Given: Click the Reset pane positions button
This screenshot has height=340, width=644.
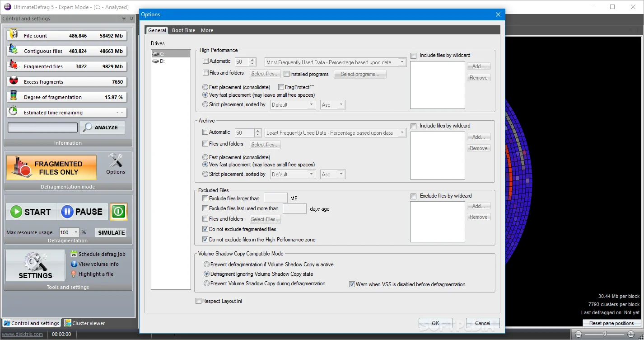Looking at the screenshot, I should click(x=611, y=323).
